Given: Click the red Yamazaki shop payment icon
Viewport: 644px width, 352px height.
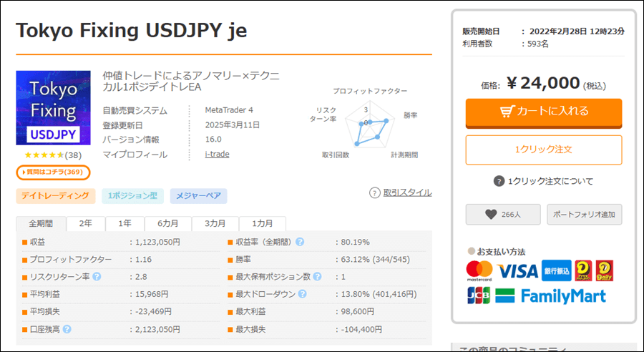Looking at the screenshot, I should pyautogui.click(x=583, y=270).
